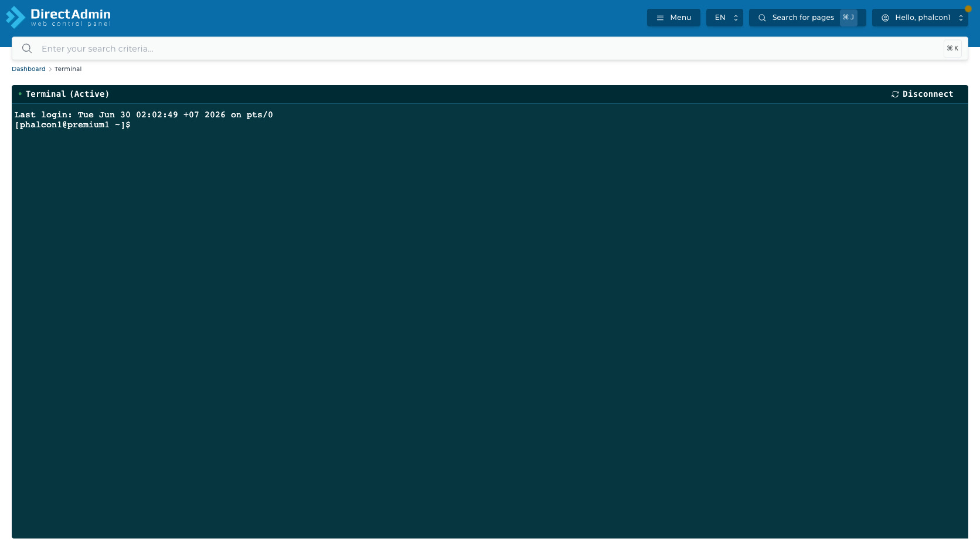Click the Terminal (Active) title
Viewport: 980px width, 552px height.
(67, 94)
